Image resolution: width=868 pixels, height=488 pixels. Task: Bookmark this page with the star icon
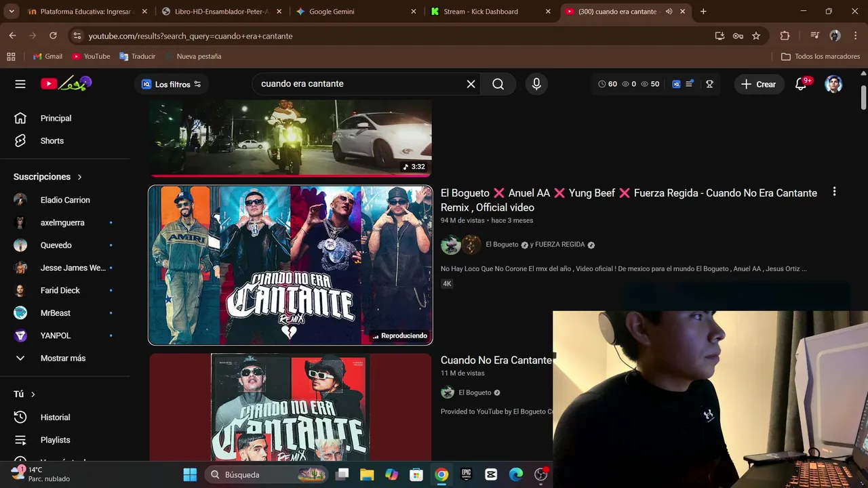(756, 36)
